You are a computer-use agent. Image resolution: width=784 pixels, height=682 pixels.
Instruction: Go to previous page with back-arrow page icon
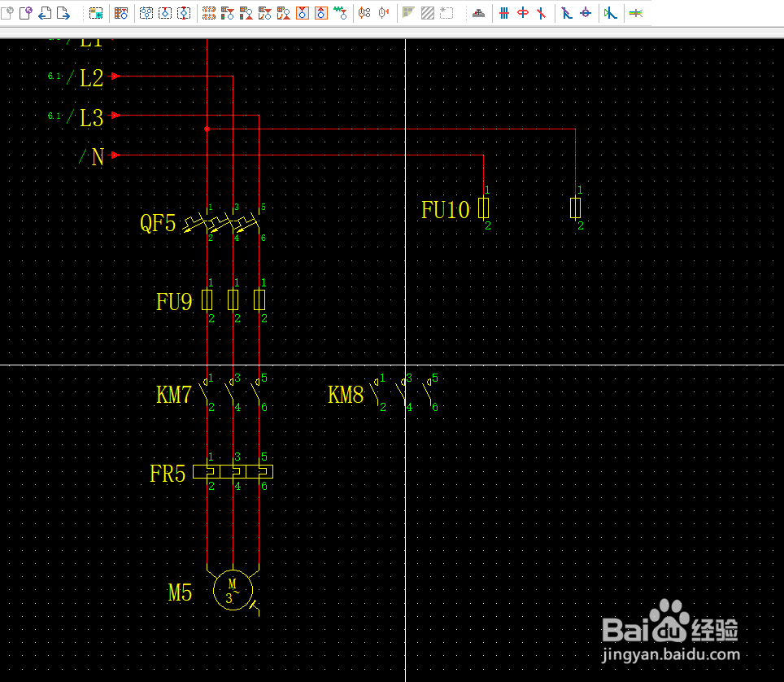tap(45, 13)
